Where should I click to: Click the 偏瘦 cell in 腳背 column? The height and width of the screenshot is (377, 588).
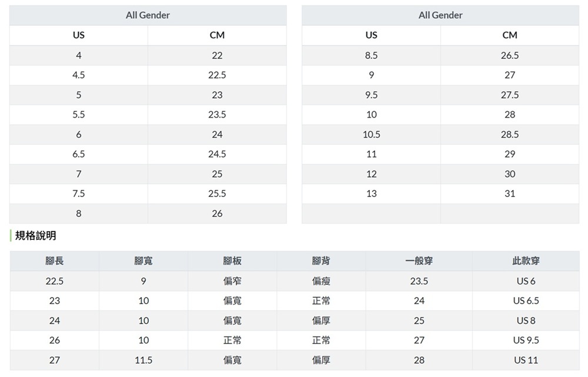[321, 281]
